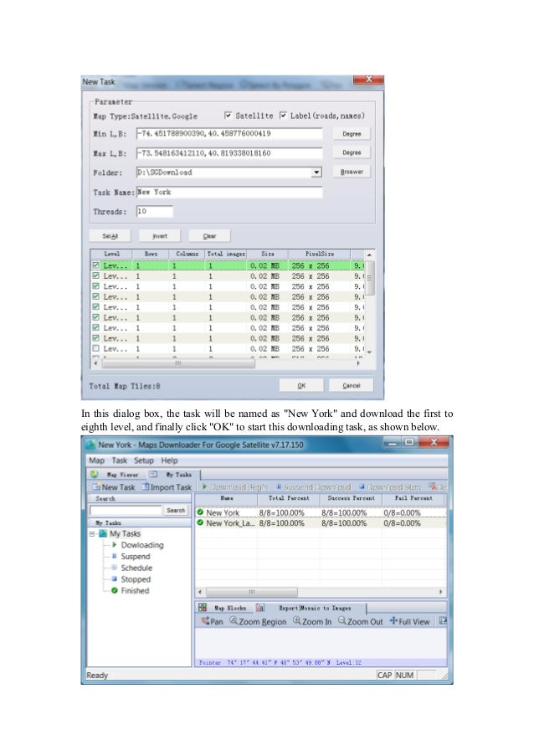Open the Setup menu
This screenshot has height=756, width=534.
pyautogui.click(x=144, y=460)
